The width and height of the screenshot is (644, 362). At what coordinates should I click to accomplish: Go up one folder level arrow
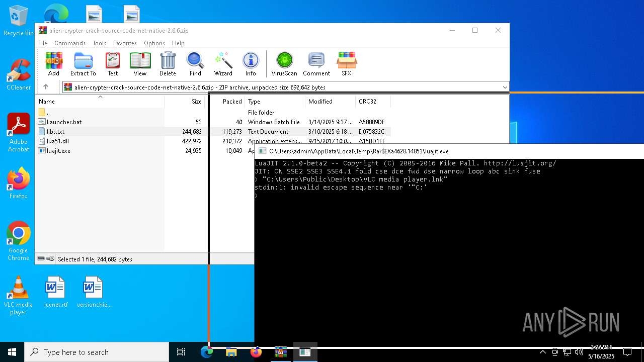point(46,87)
